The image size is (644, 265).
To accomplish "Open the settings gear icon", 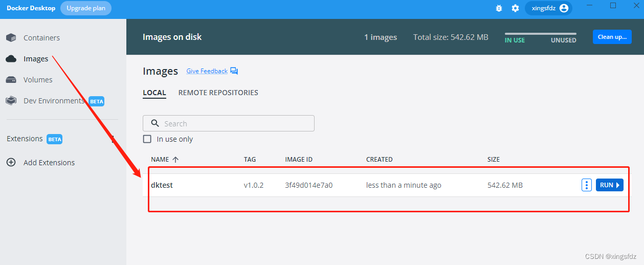I will 515,8.
